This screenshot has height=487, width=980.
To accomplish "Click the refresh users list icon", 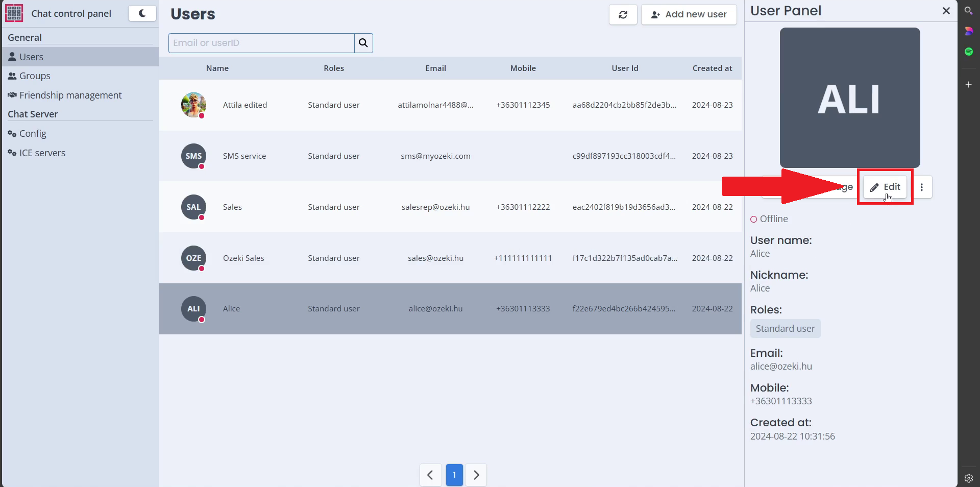I will pos(623,15).
